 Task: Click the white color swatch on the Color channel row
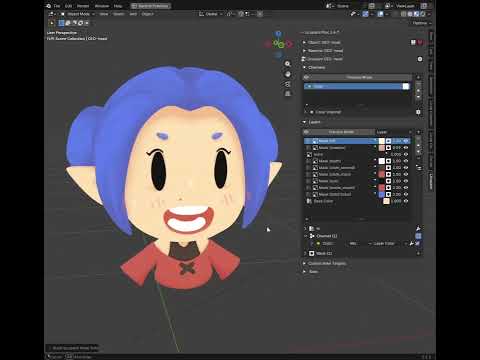[x=406, y=86]
